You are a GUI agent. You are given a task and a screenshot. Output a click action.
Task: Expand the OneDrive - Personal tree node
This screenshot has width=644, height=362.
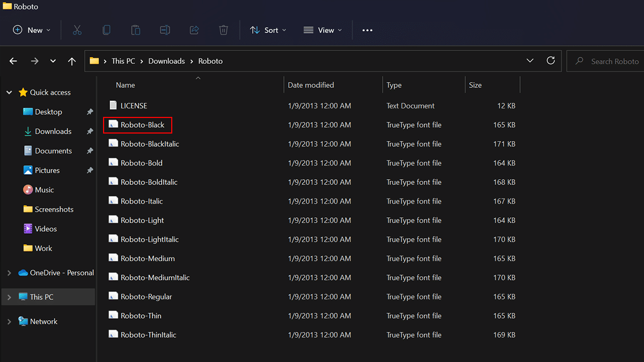pos(9,273)
